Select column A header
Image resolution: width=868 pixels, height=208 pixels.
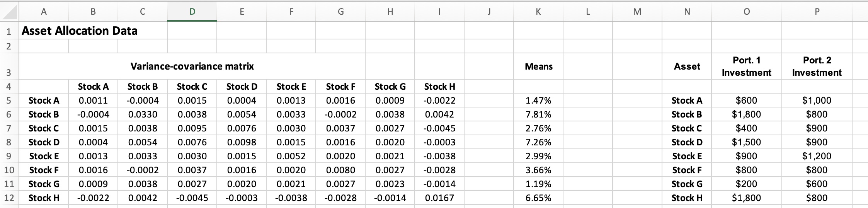coord(44,12)
